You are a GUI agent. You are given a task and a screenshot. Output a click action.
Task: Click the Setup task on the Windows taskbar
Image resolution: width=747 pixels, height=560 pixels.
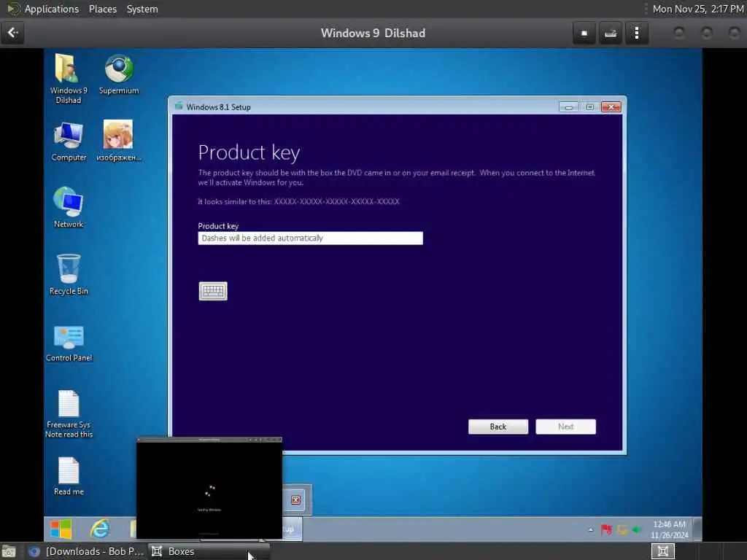pyautogui.click(x=292, y=529)
